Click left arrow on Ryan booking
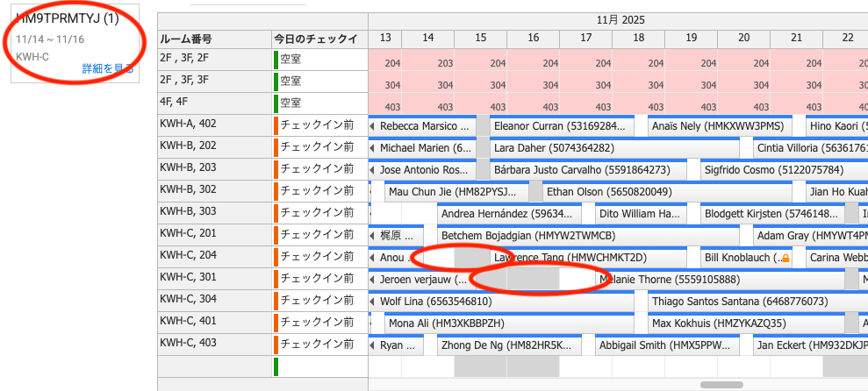The height and width of the screenshot is (391, 868). pyautogui.click(x=372, y=345)
